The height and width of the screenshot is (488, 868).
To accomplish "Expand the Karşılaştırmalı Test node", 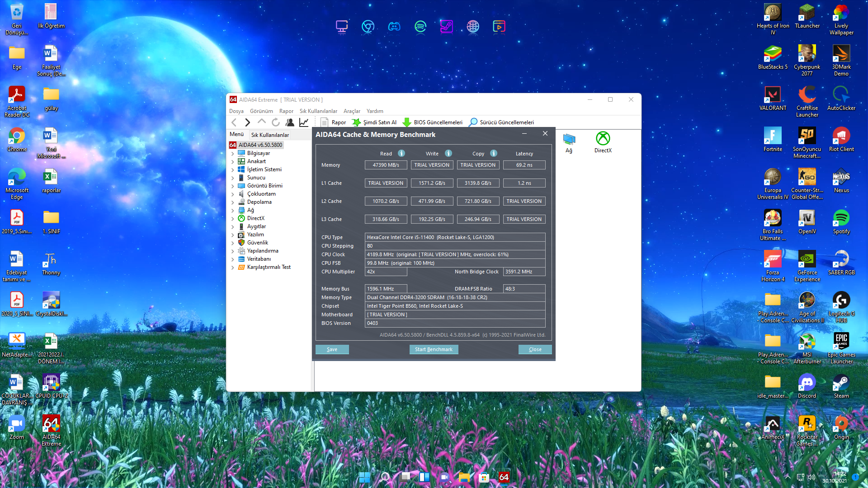I will (x=233, y=267).
